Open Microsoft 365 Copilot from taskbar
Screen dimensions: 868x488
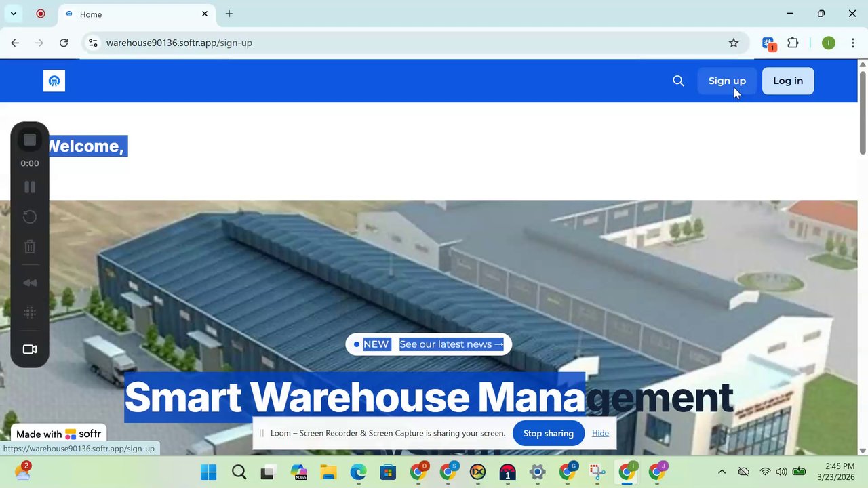(298, 472)
